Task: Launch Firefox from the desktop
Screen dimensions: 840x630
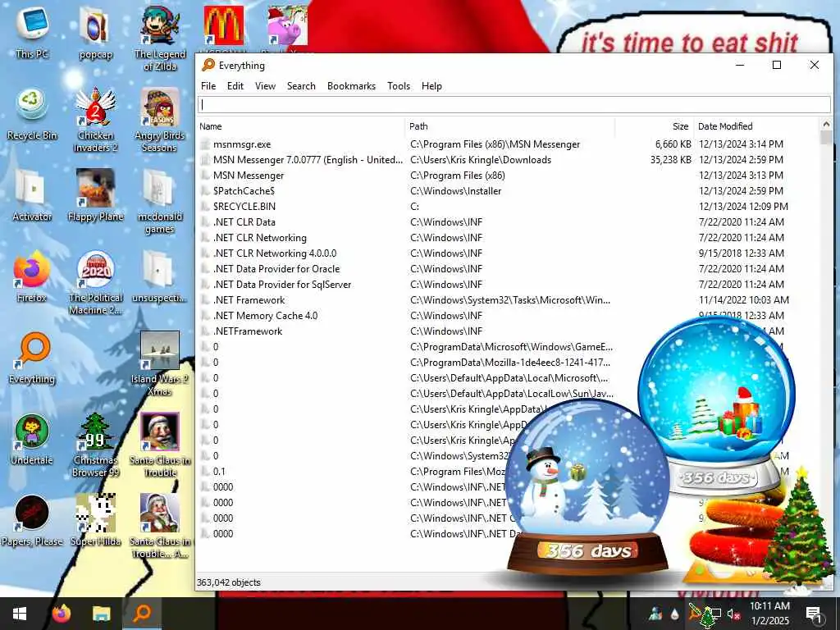Action: coord(32,276)
